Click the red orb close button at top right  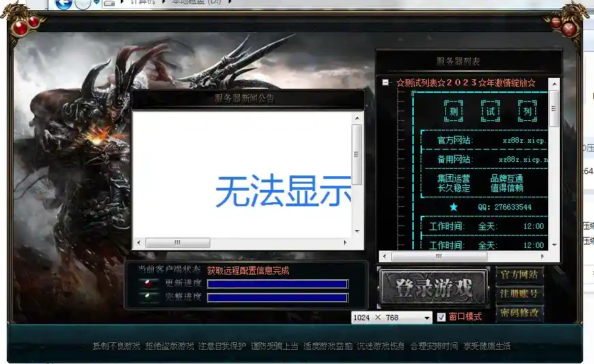point(569,29)
